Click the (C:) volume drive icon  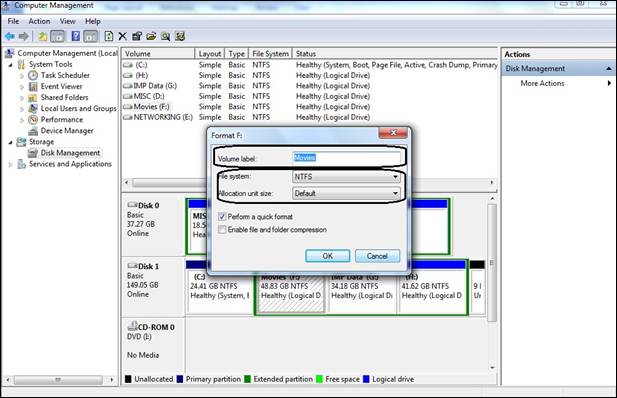click(x=128, y=65)
